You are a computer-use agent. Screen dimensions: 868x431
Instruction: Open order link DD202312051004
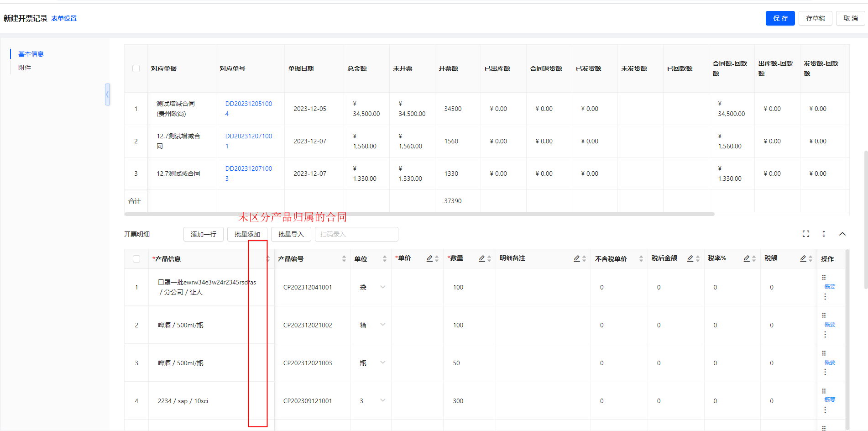[249, 109]
